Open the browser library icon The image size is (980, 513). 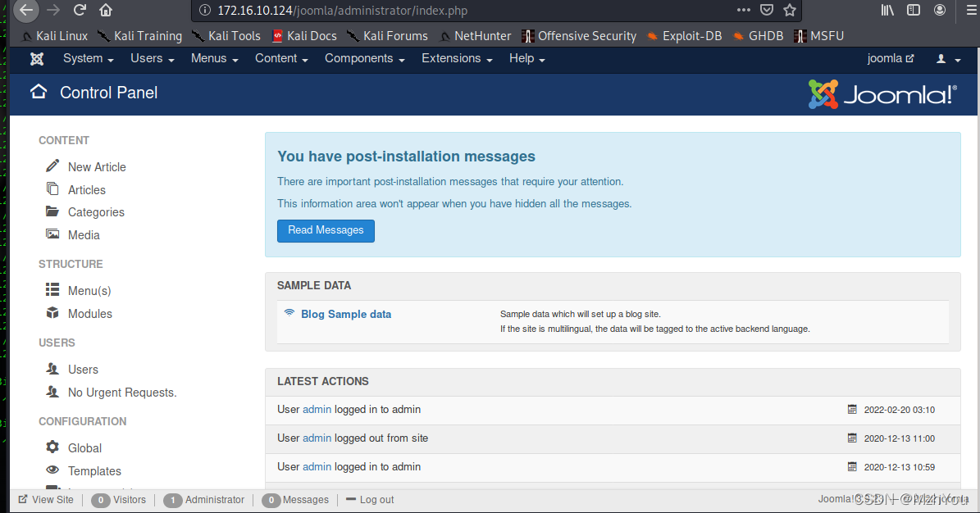coord(887,10)
